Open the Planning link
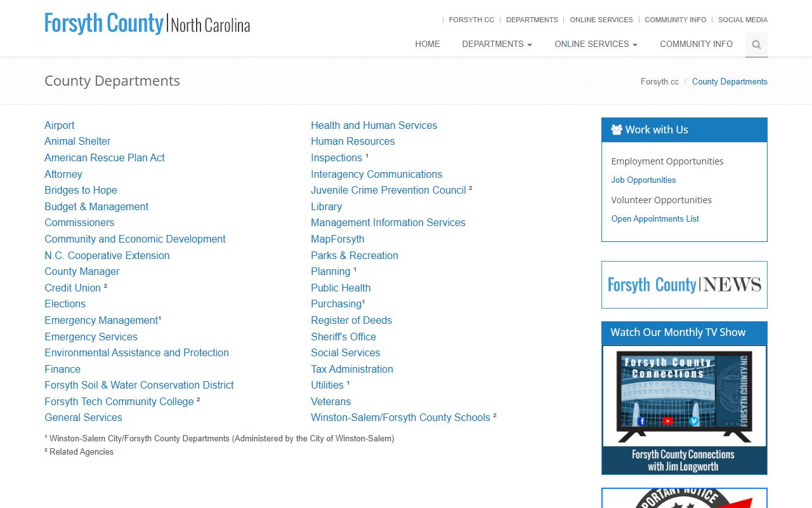Image resolution: width=812 pixels, height=508 pixels. tap(331, 271)
